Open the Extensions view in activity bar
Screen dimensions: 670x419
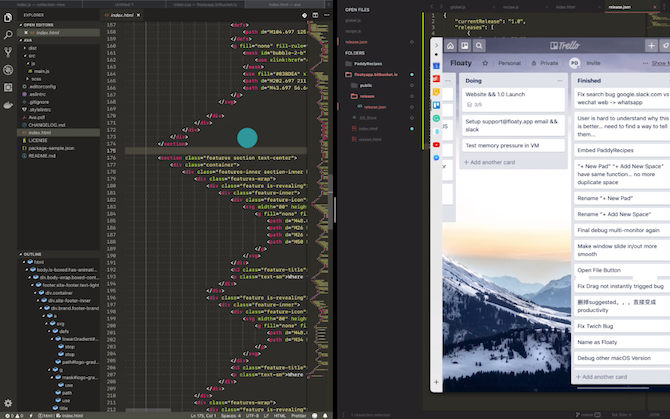tap(7, 88)
